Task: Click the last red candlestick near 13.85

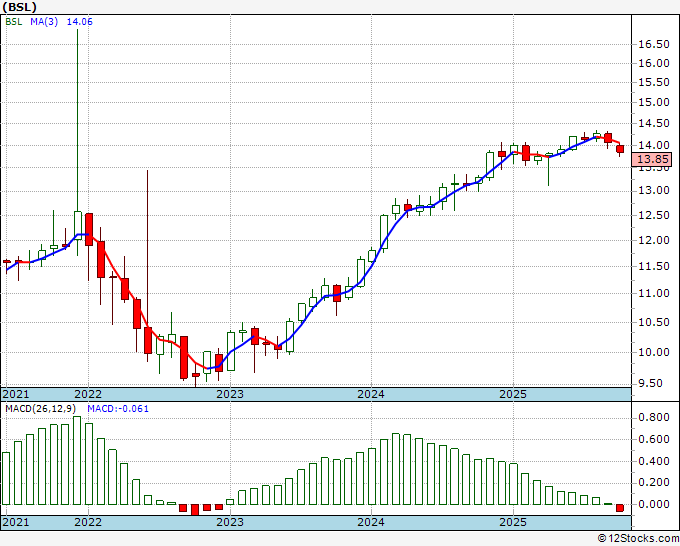Action: click(x=620, y=149)
